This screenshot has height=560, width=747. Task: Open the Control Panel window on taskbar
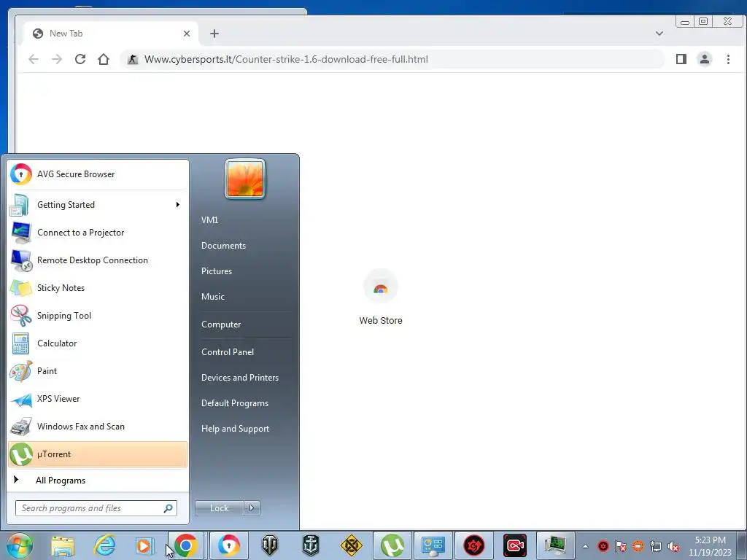point(433,545)
